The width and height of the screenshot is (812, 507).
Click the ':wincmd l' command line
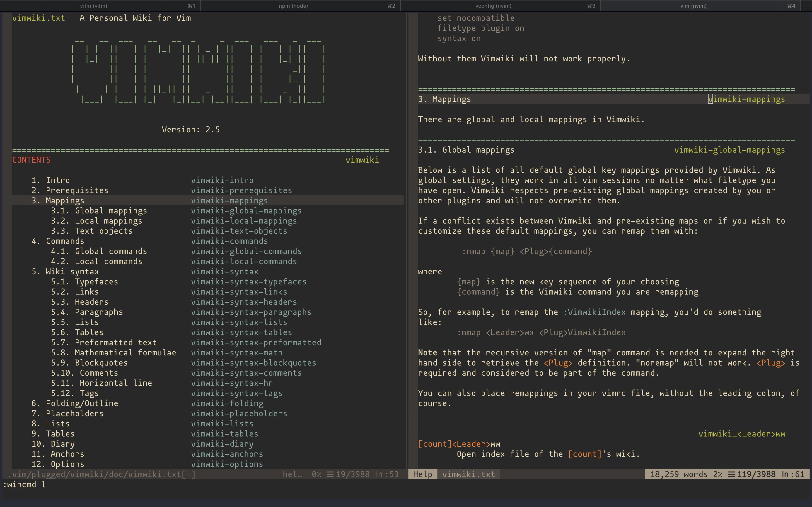click(24, 485)
